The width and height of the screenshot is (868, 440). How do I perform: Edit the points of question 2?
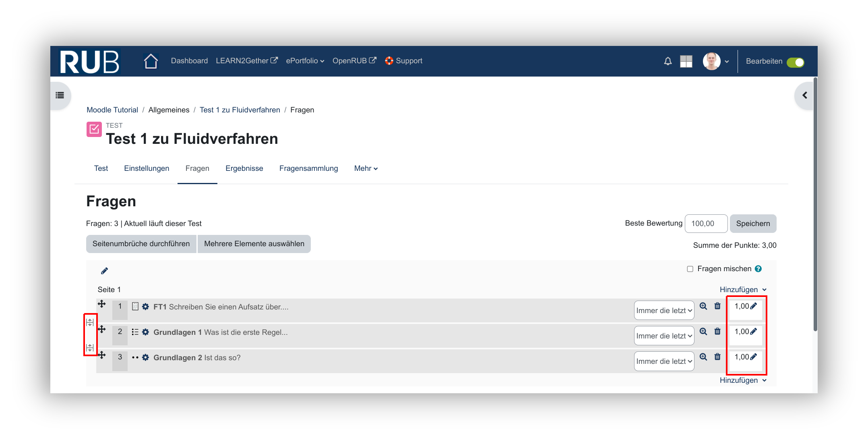(753, 332)
